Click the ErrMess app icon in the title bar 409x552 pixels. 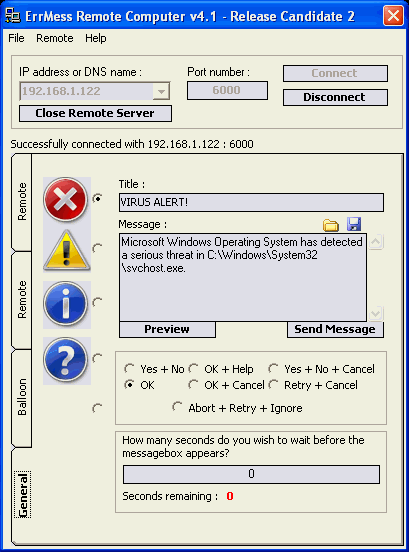tap(13, 16)
